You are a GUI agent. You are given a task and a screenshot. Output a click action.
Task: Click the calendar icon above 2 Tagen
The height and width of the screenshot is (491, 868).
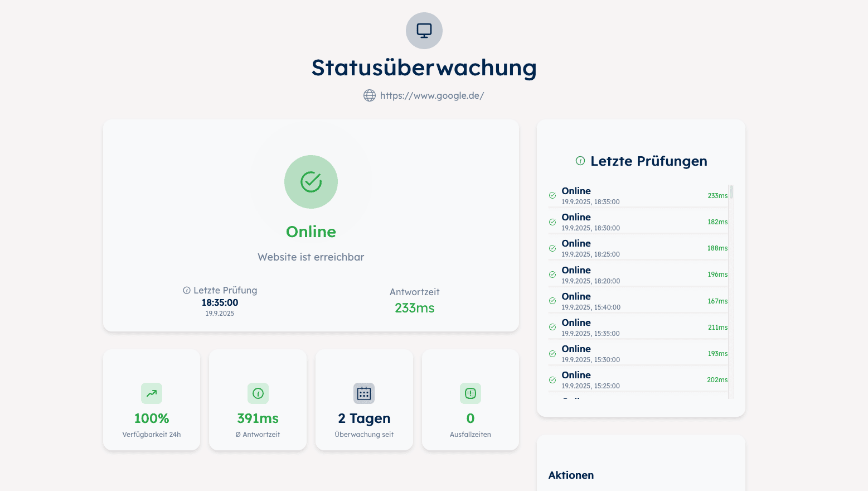click(364, 393)
